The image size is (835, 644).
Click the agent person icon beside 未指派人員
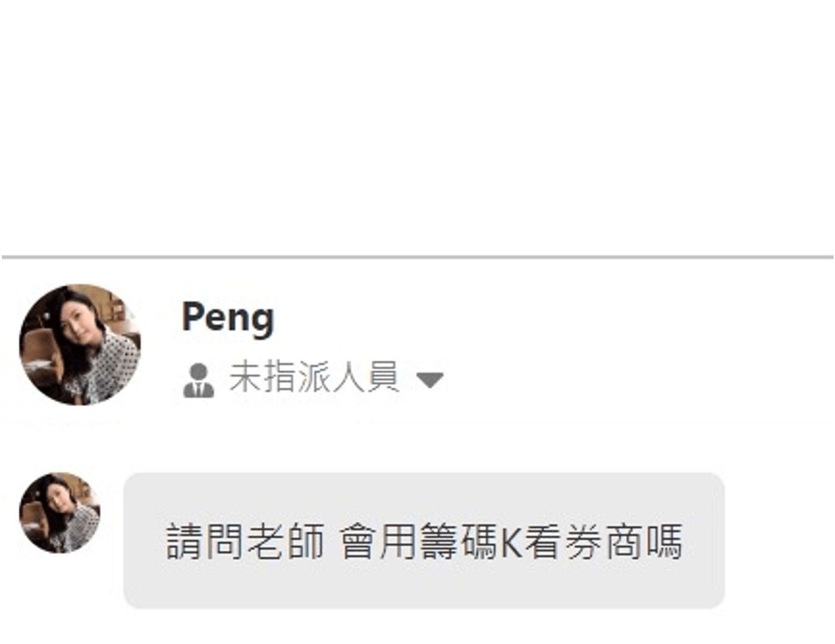click(x=199, y=380)
